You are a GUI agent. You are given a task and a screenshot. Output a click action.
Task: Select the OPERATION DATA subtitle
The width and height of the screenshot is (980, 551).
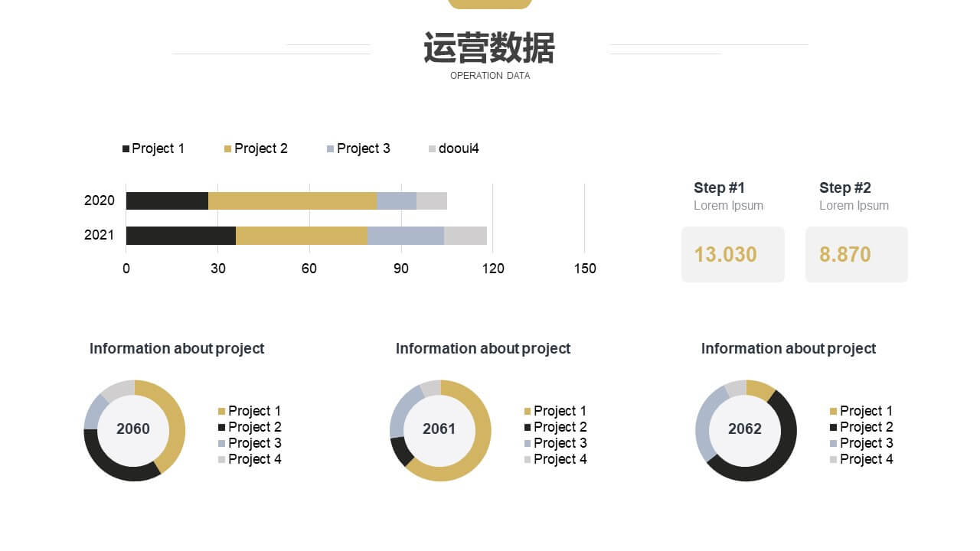[x=490, y=76]
